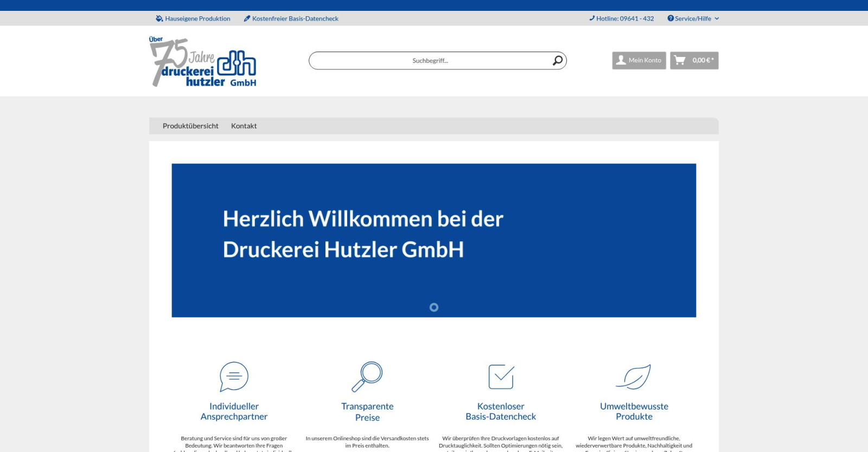Screen dimensions: 868x452
Task: Click the Hotline: 09641 - 432 text
Action: click(625, 18)
